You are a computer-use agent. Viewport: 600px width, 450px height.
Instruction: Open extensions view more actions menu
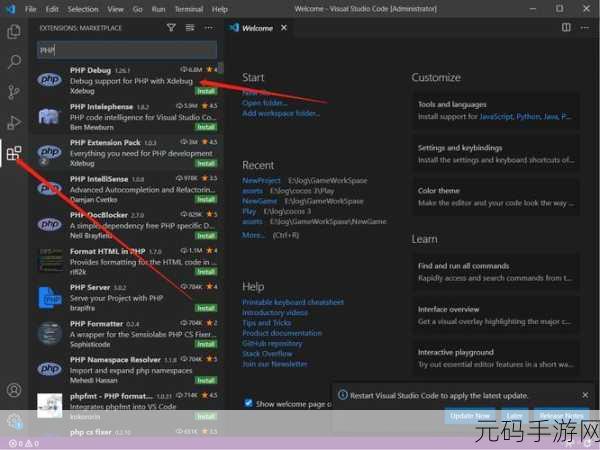pos(209,28)
